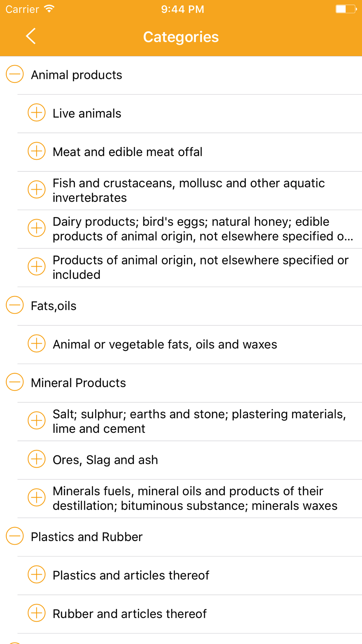Open Products of animal origin row
This screenshot has width=362, height=644.
200,267
